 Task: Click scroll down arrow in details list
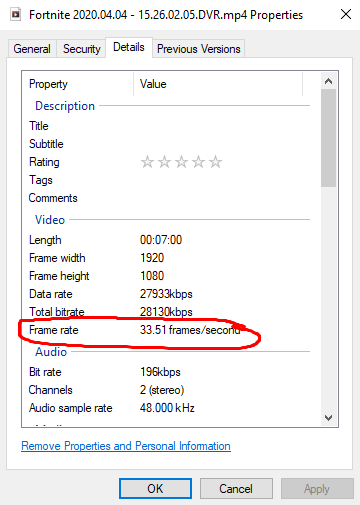pos(328,418)
